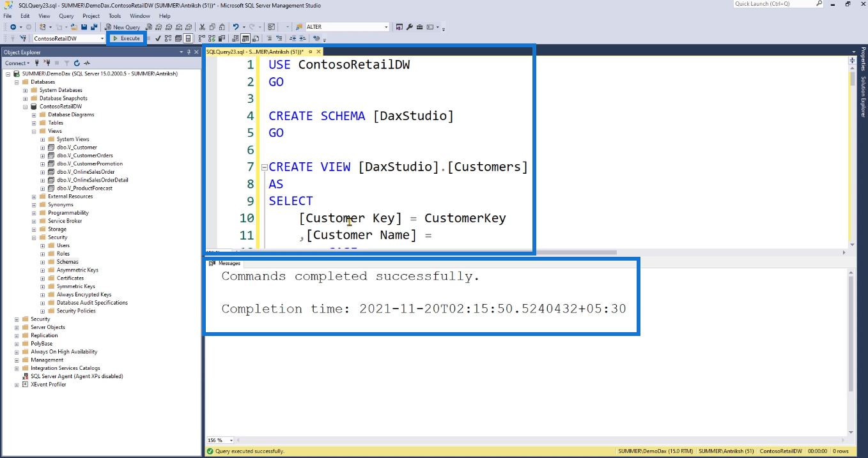This screenshot has width=868, height=458.
Task: Collapse the CREATE VIEW code block
Action: [264, 167]
